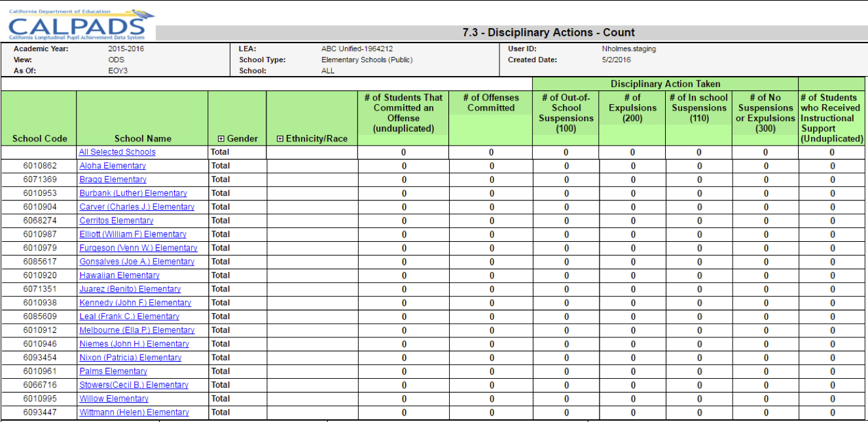Select school code 6085609

point(40,316)
